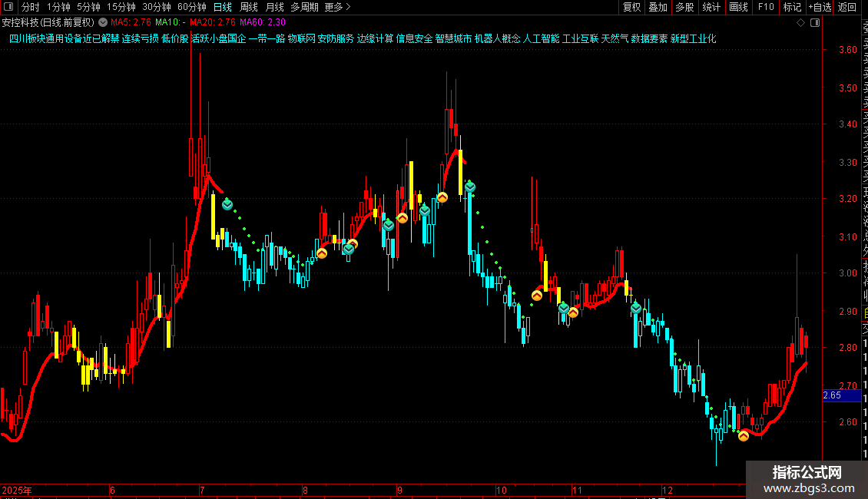Open the 活跃 tag
868x499 pixels.
pyautogui.click(x=200, y=38)
